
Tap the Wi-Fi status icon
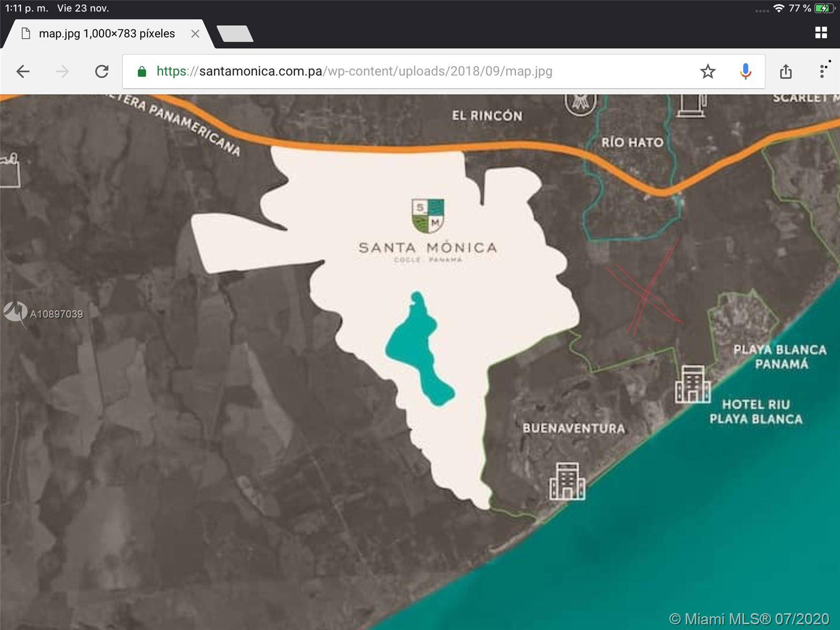coord(779,8)
